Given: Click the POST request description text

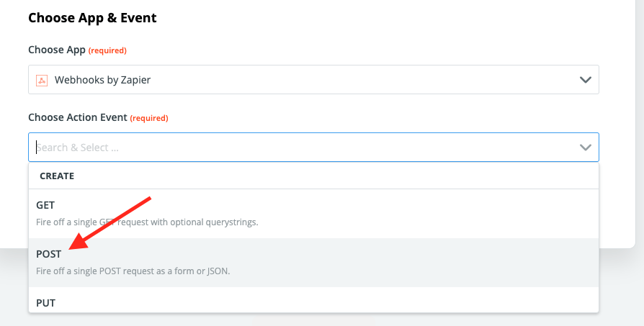Looking at the screenshot, I should click(x=133, y=271).
